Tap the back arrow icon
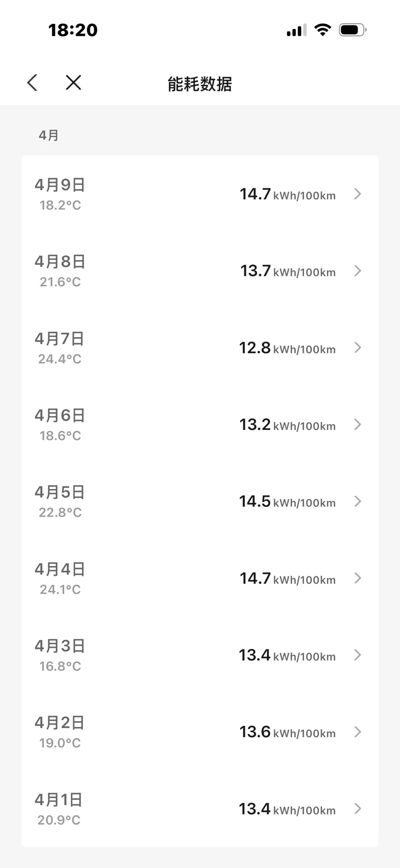This screenshot has height=868, width=400. click(33, 83)
